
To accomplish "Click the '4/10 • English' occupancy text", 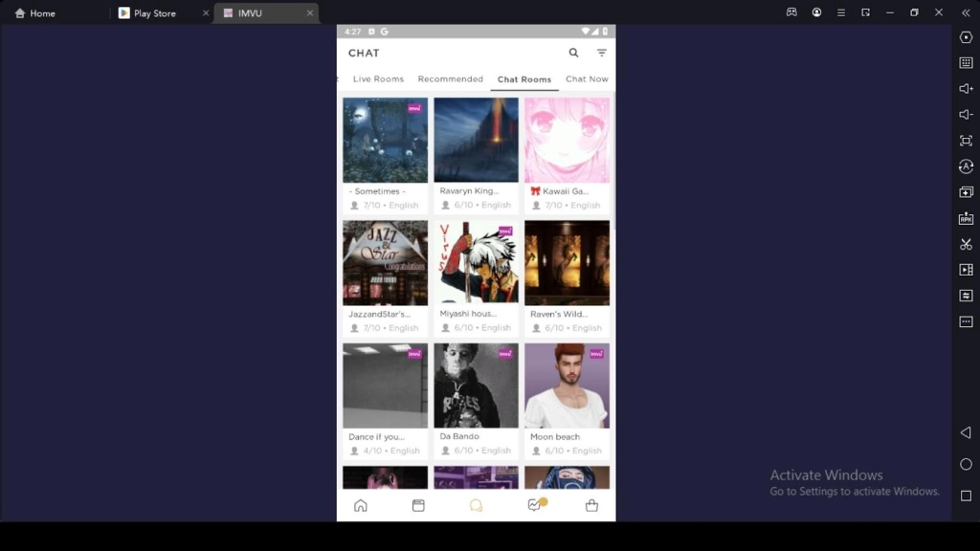I will point(391,451).
